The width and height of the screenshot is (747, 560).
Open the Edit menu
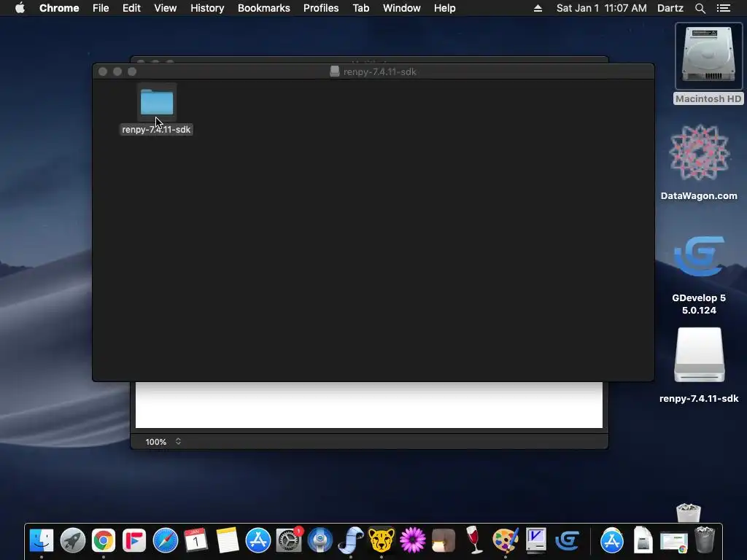(131, 8)
